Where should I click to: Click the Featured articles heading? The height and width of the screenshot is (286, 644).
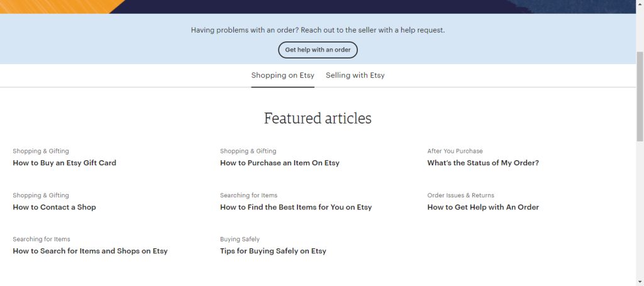pos(318,118)
